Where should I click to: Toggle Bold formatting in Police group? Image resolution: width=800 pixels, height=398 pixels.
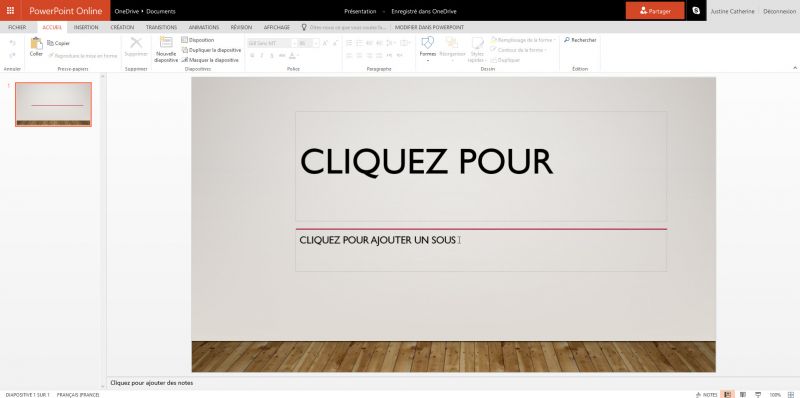point(252,56)
